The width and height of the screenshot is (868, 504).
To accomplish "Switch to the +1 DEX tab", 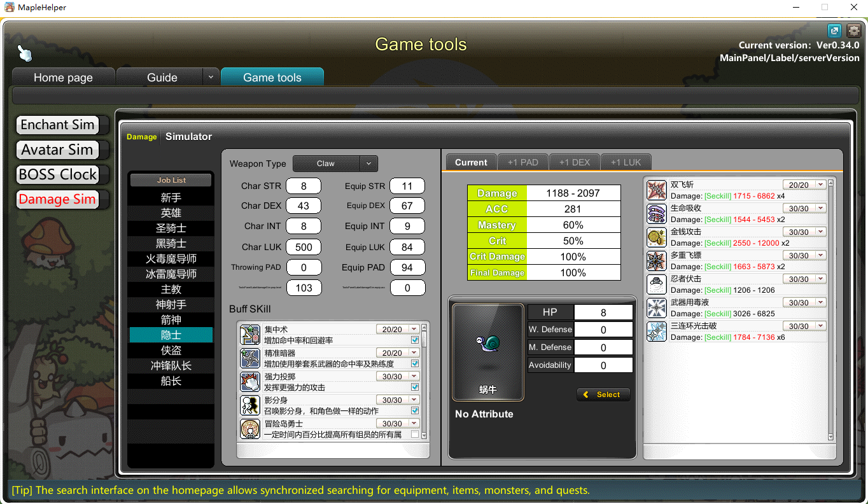I will tap(575, 162).
